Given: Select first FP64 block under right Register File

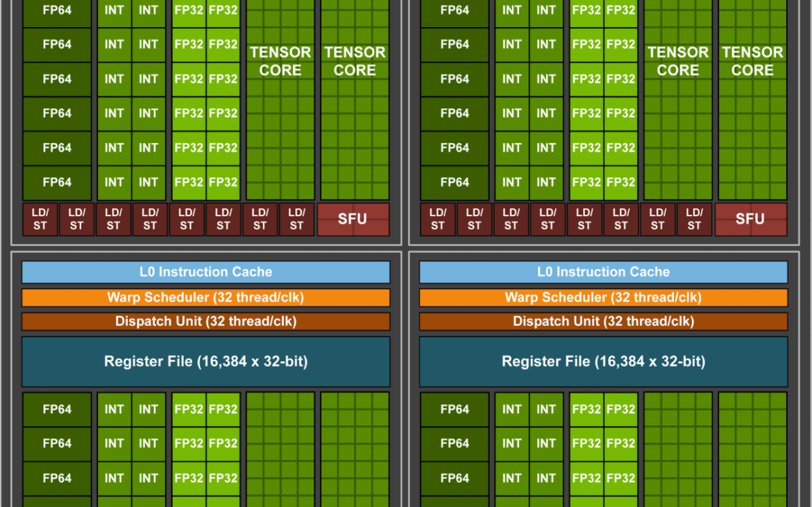Looking at the screenshot, I should pyautogui.click(x=455, y=410).
